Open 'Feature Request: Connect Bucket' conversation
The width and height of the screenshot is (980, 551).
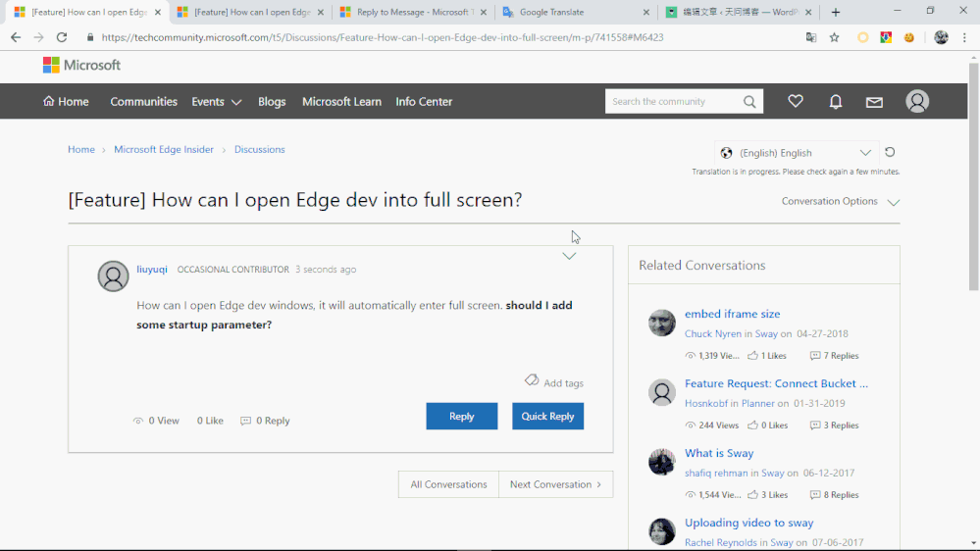click(776, 383)
